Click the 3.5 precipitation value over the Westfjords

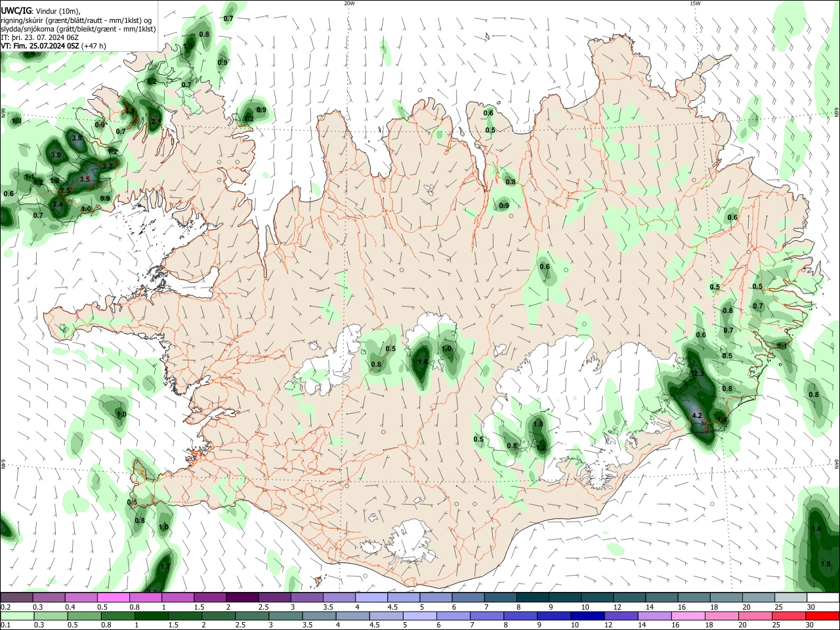pos(85,179)
